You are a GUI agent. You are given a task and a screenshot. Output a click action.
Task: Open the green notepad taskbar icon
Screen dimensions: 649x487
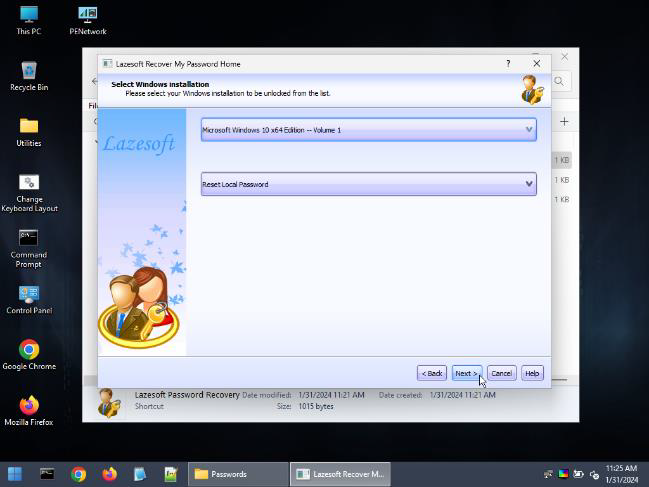(x=171, y=474)
